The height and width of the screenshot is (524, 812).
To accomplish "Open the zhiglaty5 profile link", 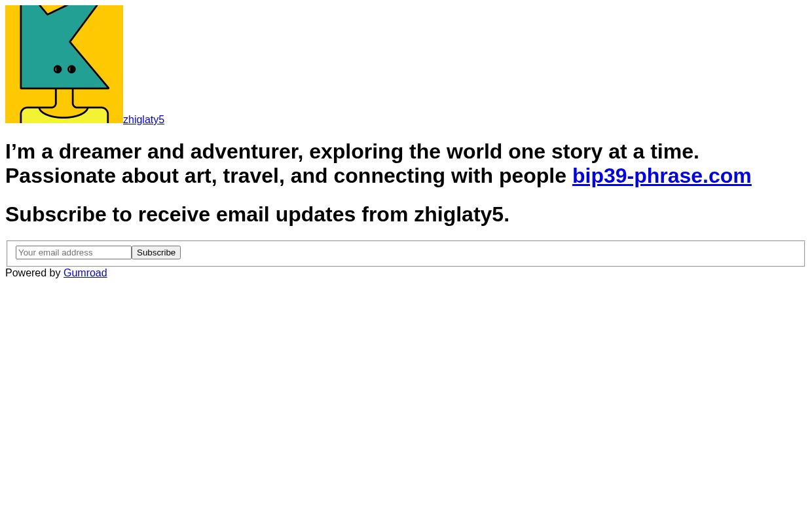I will point(143,120).
